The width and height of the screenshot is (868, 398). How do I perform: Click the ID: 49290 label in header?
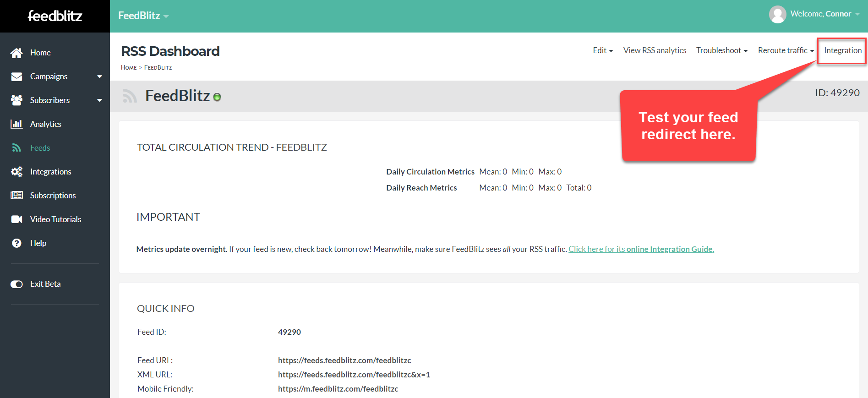click(837, 93)
